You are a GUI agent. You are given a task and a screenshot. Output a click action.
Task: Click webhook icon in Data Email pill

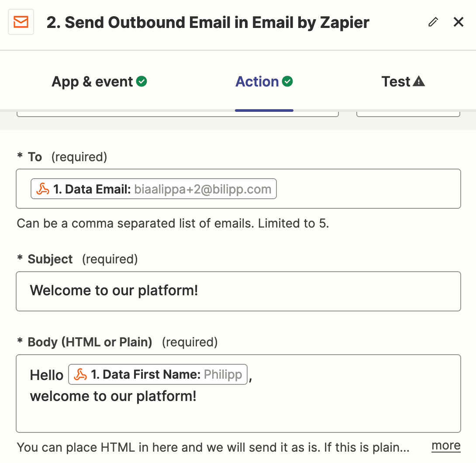(42, 189)
